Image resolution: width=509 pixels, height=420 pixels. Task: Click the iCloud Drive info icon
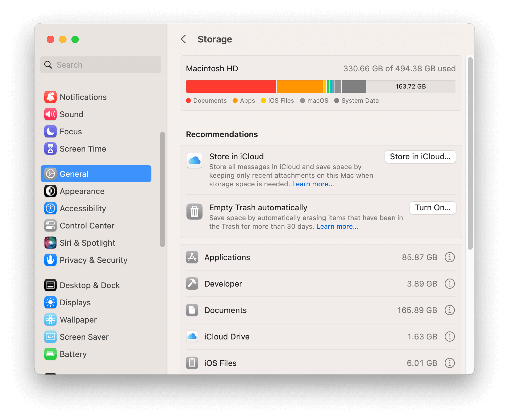tap(449, 337)
